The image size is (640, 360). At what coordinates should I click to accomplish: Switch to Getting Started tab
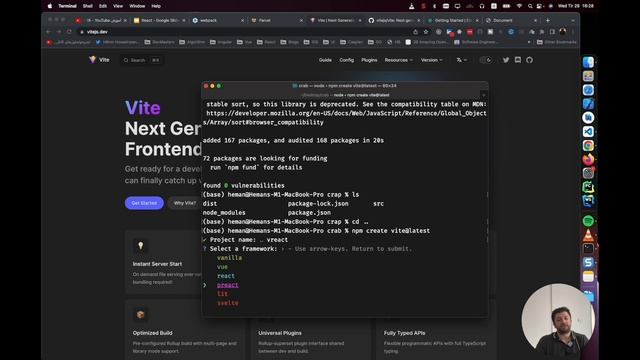click(x=453, y=20)
